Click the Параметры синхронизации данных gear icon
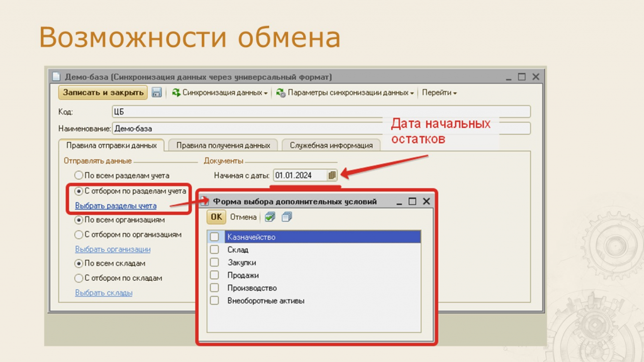644x362 pixels. [x=281, y=93]
